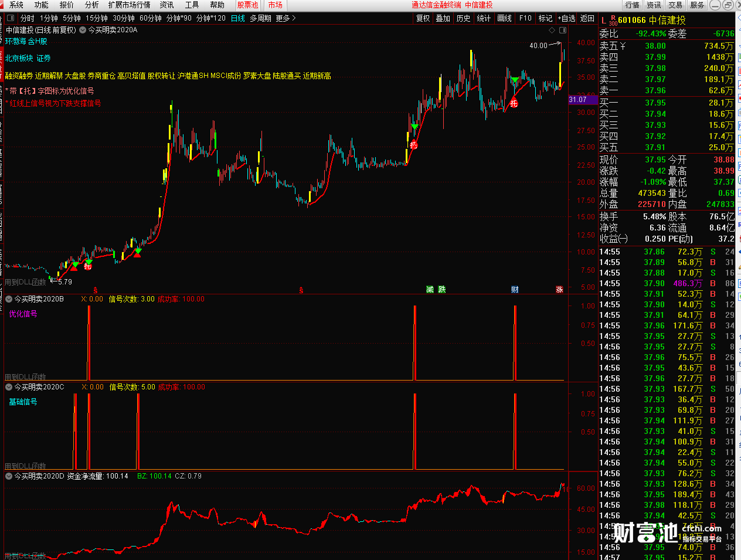Click the 画线 drawing tools button
The width and height of the screenshot is (741, 560).
505,18
